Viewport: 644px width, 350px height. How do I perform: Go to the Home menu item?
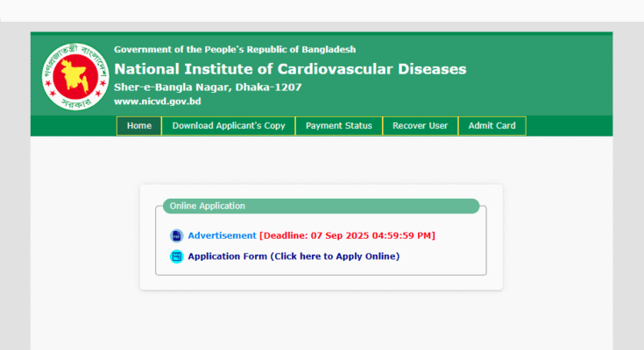coord(138,126)
